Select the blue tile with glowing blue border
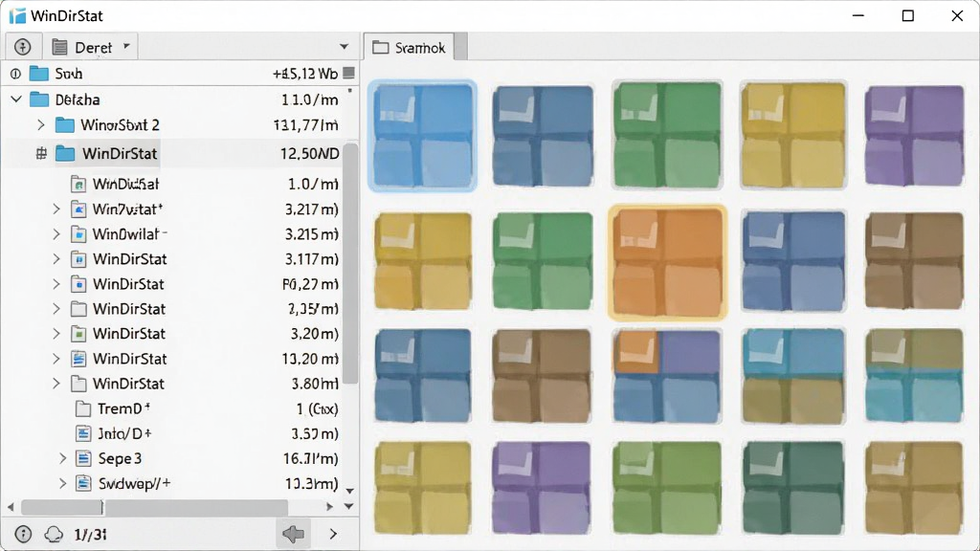 coord(422,136)
